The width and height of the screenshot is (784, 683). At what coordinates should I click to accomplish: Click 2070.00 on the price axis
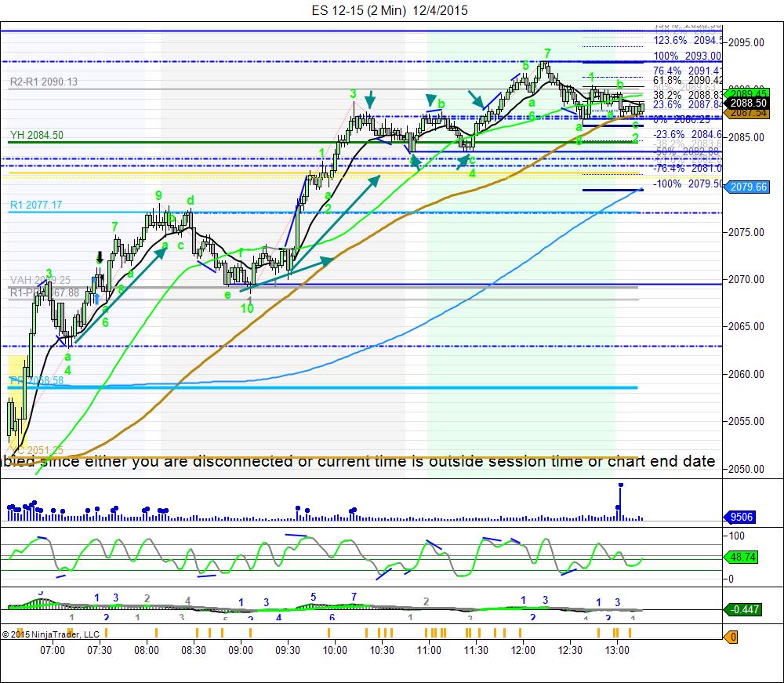746,279
